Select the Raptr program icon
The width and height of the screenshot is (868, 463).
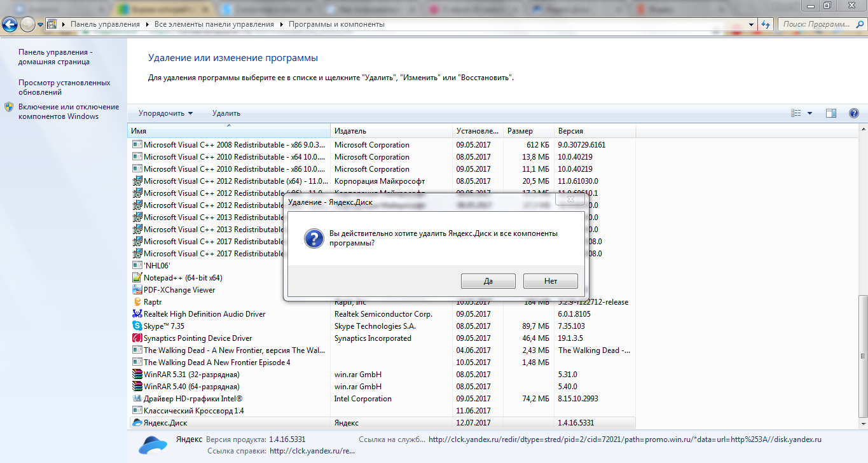(137, 301)
